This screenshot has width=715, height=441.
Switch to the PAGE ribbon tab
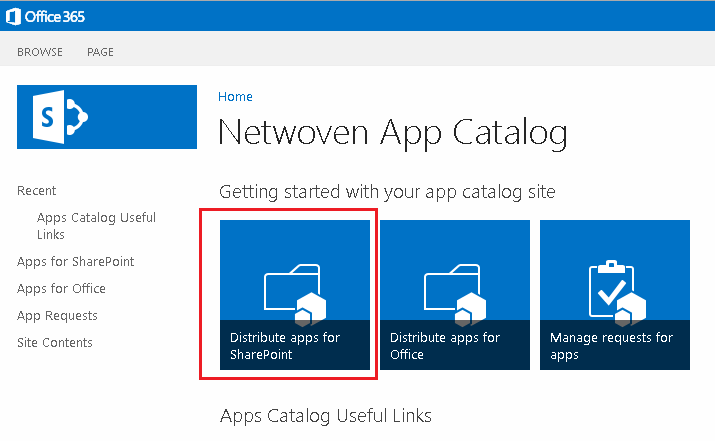(x=100, y=52)
